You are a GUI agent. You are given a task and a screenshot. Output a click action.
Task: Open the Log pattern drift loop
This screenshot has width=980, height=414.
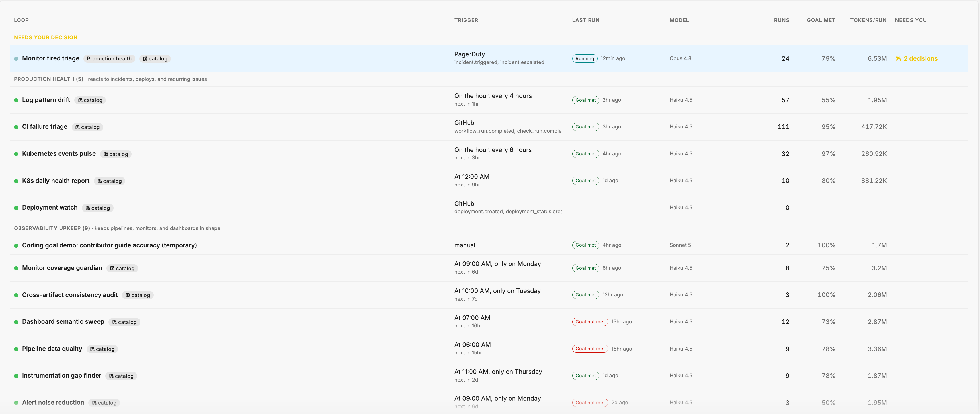46,100
